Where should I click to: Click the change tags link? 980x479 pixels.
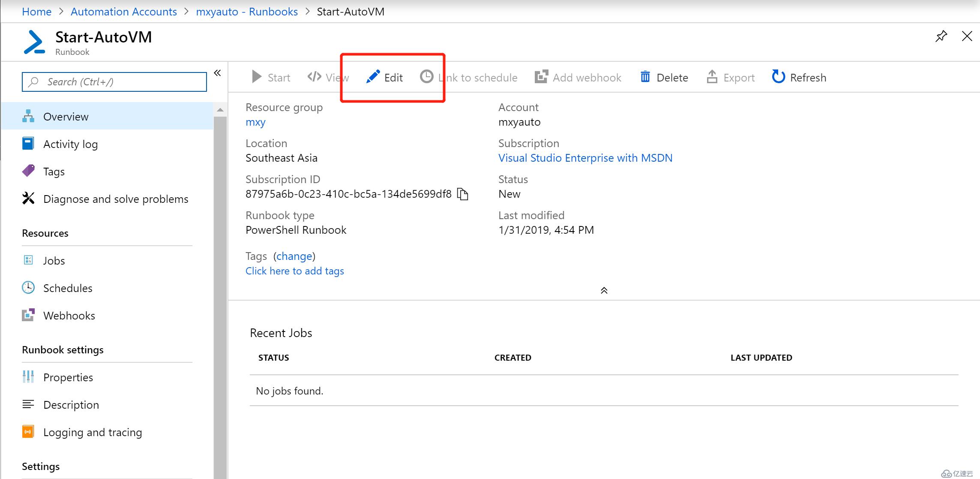tap(294, 256)
